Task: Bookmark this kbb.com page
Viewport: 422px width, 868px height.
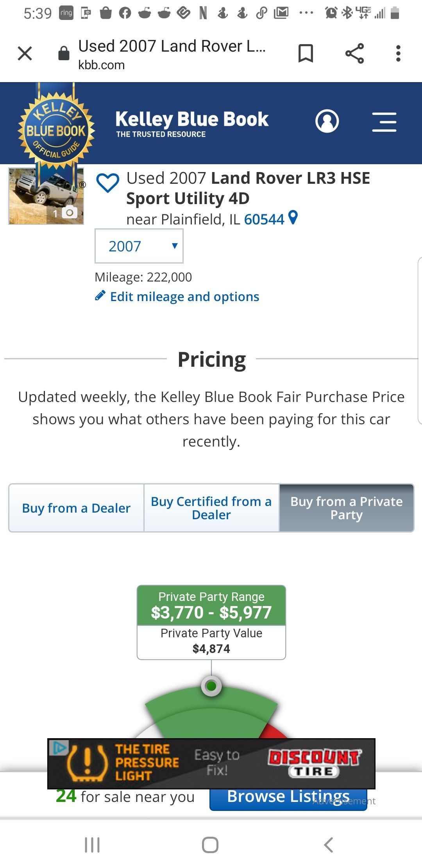Action: point(306,54)
